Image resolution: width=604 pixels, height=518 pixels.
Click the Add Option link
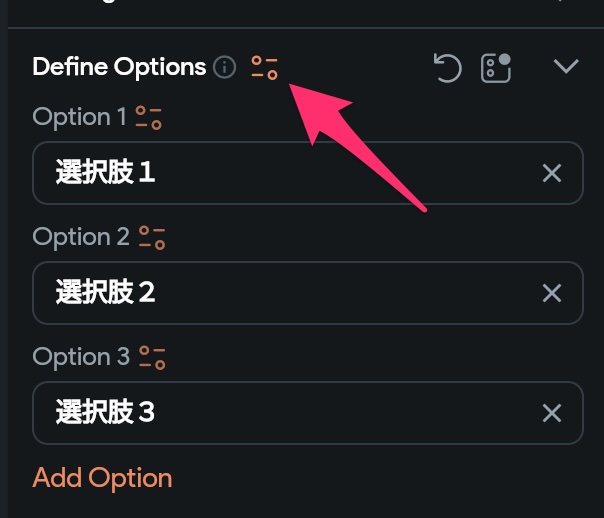tap(102, 478)
